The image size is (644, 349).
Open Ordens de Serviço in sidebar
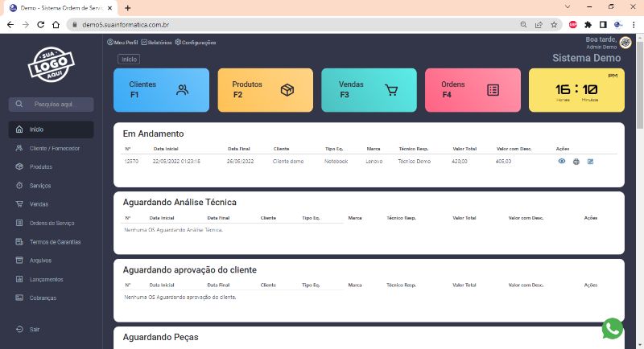click(x=52, y=223)
